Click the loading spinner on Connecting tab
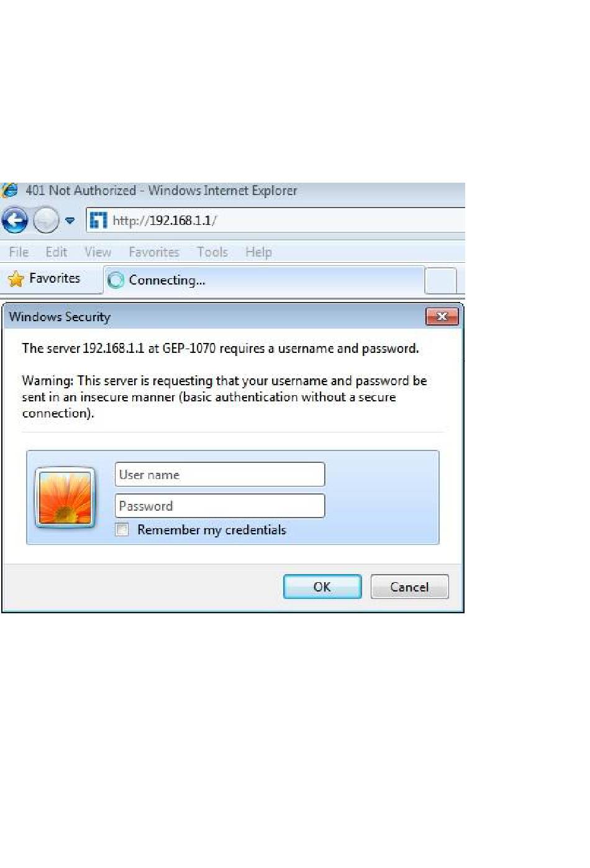The width and height of the screenshot is (590, 868). pyautogui.click(x=116, y=280)
